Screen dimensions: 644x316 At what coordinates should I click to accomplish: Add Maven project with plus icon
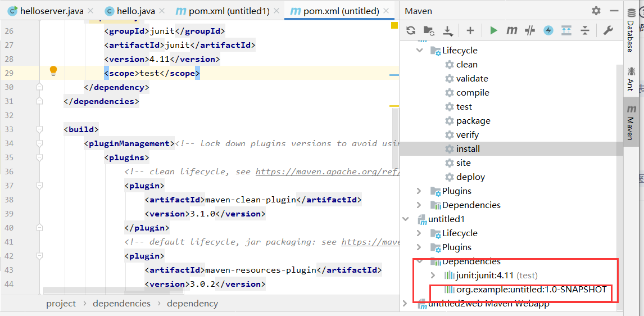470,30
